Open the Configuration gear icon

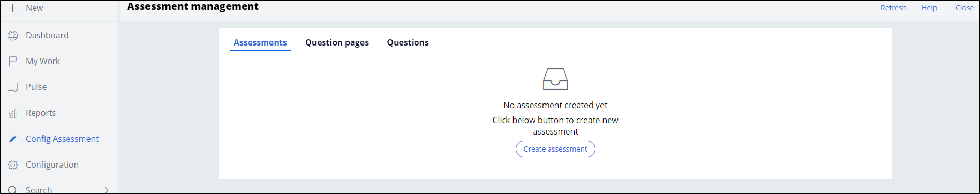(13, 165)
